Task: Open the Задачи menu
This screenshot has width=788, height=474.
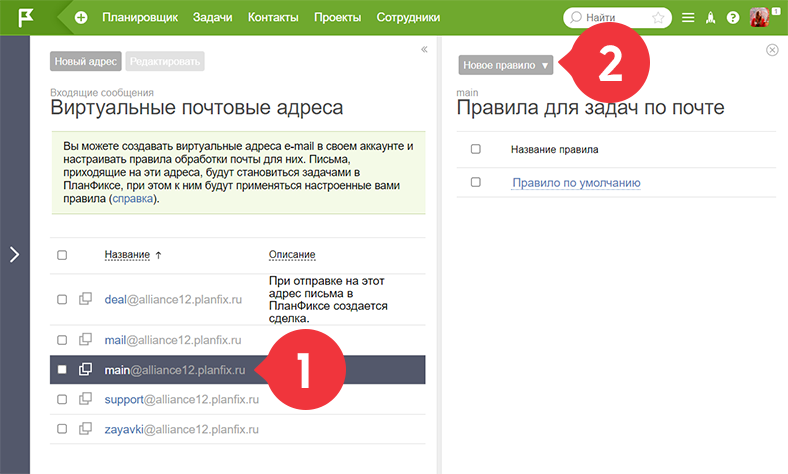Action: click(213, 18)
